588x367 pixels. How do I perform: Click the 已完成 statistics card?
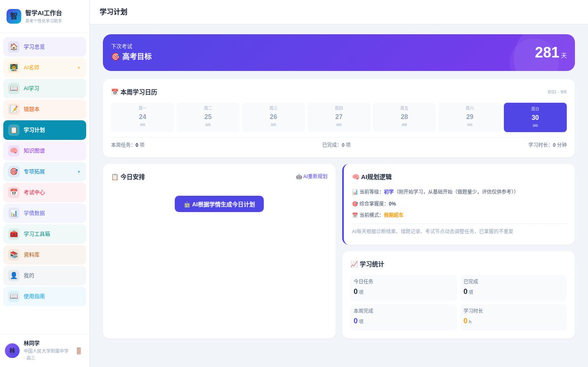(x=513, y=287)
